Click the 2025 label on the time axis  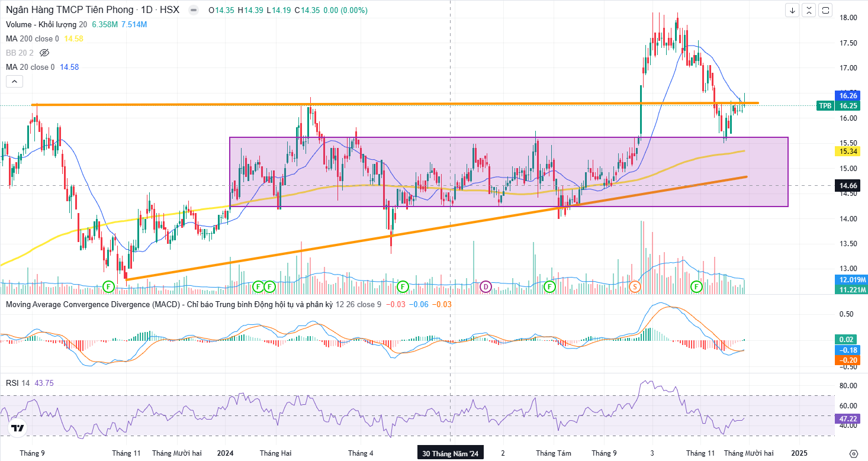(x=799, y=453)
